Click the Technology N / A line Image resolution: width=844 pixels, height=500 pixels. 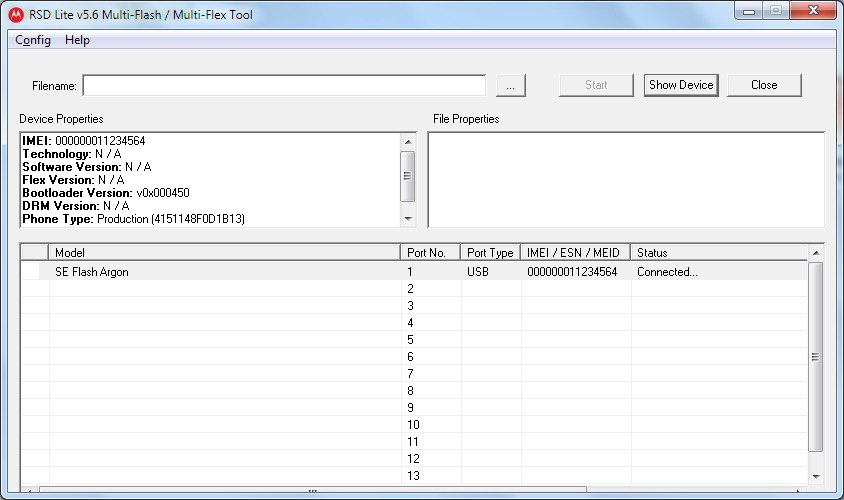tap(72, 153)
